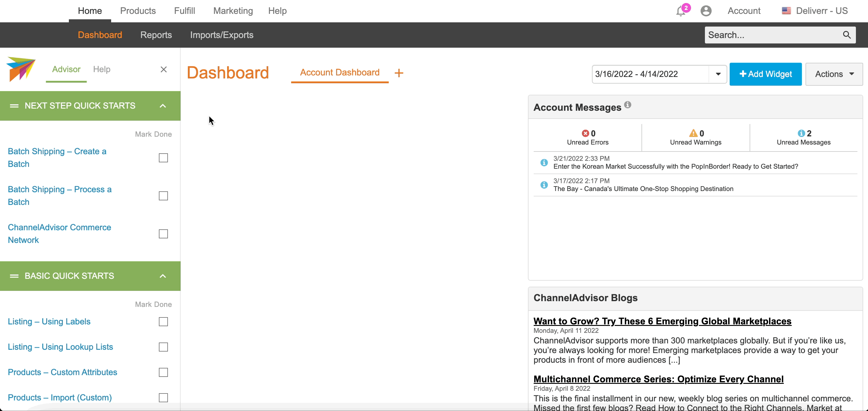Image resolution: width=868 pixels, height=411 pixels.
Task: Mark Products Custom Attributes as done
Action: 163,372
